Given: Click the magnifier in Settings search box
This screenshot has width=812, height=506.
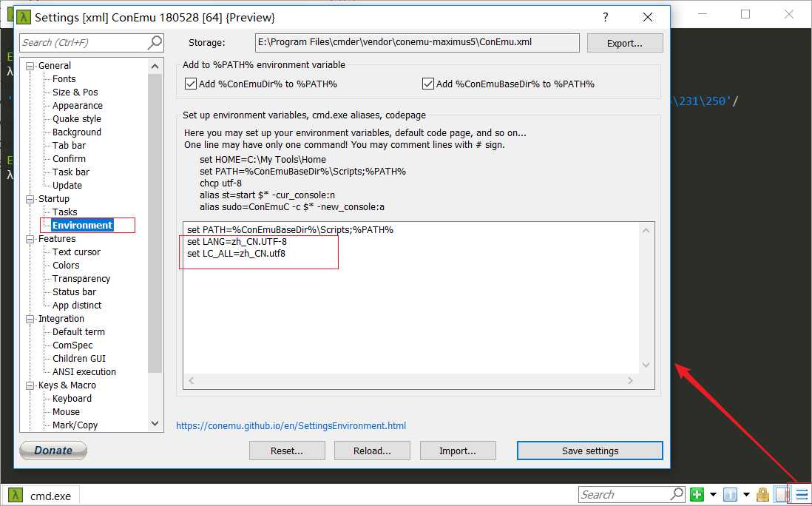Looking at the screenshot, I should [155, 42].
